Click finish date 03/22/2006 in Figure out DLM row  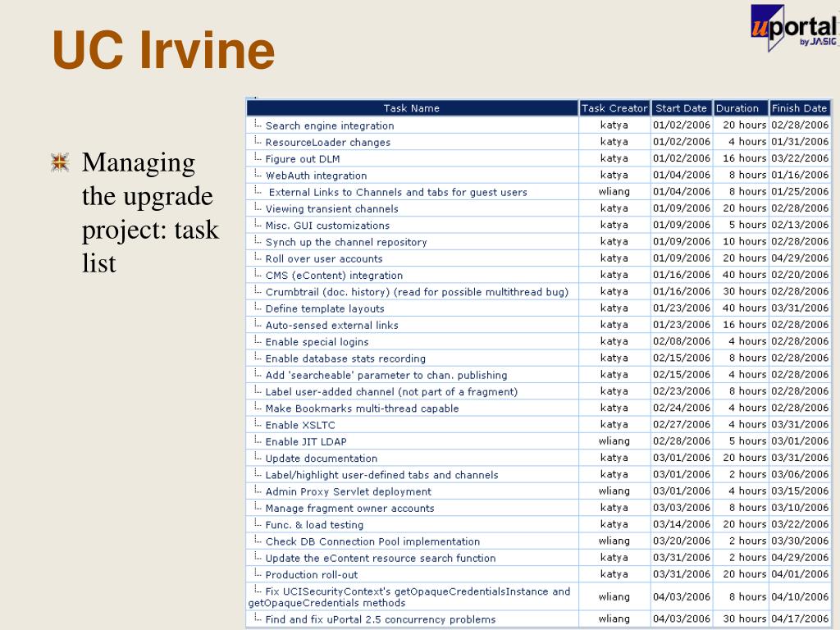(800, 158)
